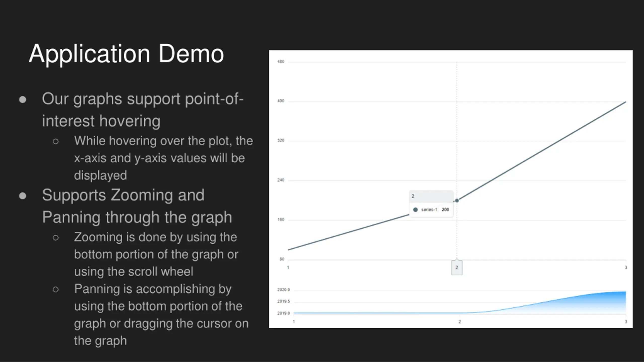Click the 320 y-axis label
The height and width of the screenshot is (362, 644).
pos(281,141)
